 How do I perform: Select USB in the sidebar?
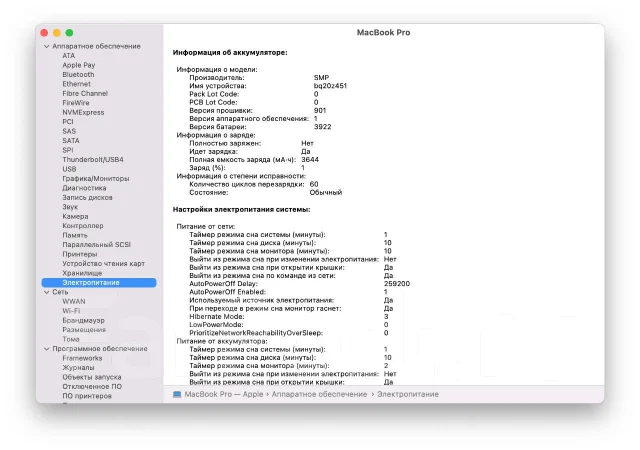pyautogui.click(x=69, y=169)
